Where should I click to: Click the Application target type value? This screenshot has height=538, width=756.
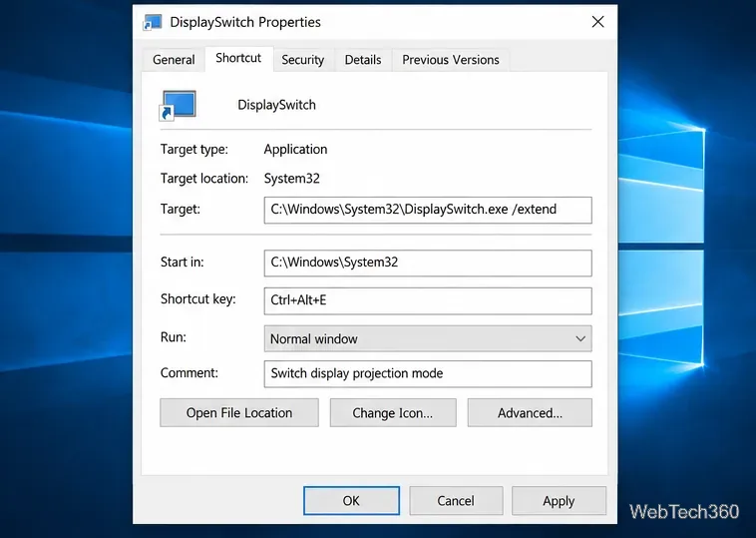click(x=295, y=150)
